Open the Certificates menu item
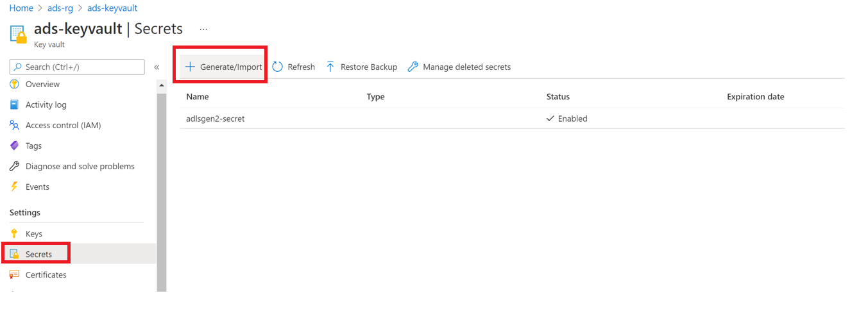This screenshot has height=309, width=868. tap(46, 275)
